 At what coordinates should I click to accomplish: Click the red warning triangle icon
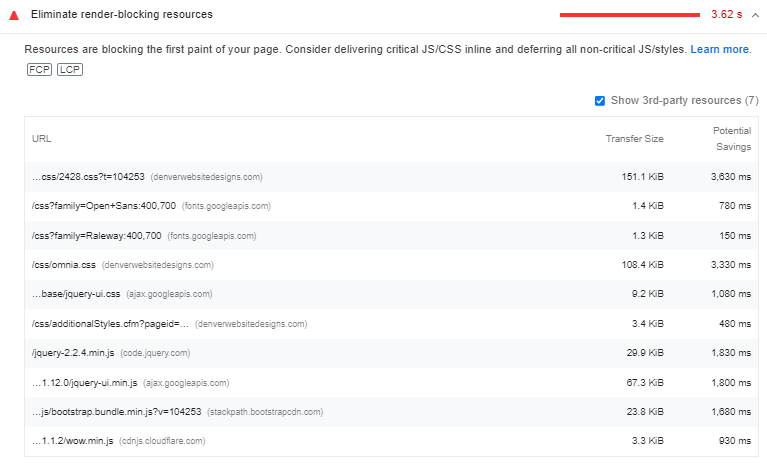click(14, 15)
